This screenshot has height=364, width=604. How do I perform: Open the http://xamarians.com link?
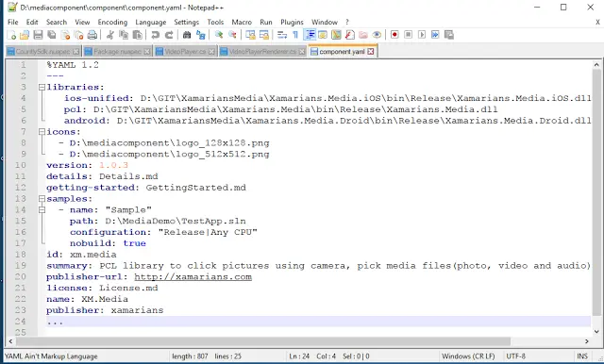[193, 277]
